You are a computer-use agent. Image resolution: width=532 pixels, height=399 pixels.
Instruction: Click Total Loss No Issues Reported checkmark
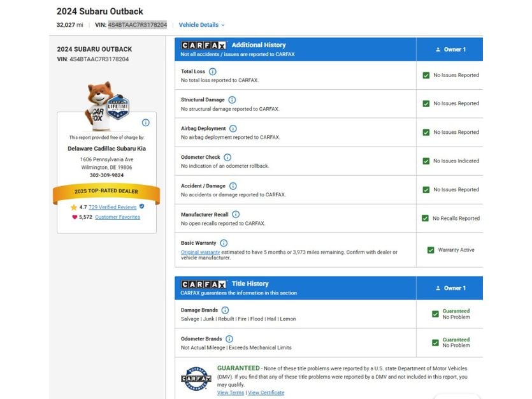click(x=426, y=75)
